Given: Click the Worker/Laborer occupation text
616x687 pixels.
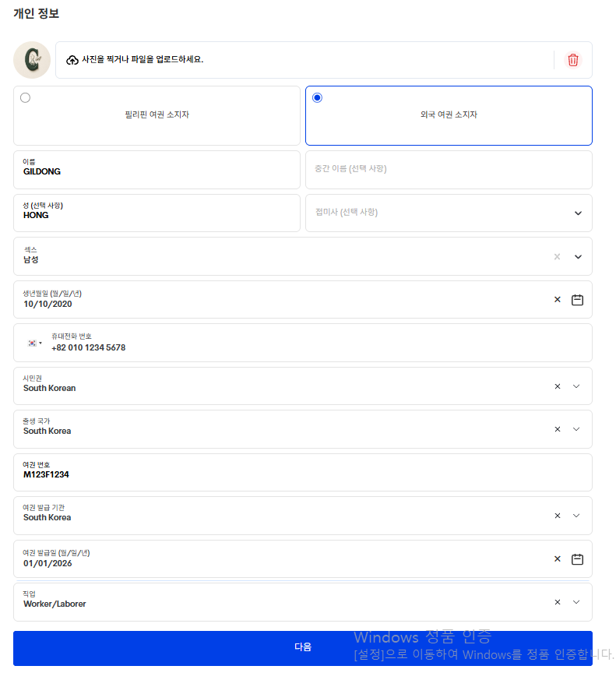Looking at the screenshot, I should 55,604.
